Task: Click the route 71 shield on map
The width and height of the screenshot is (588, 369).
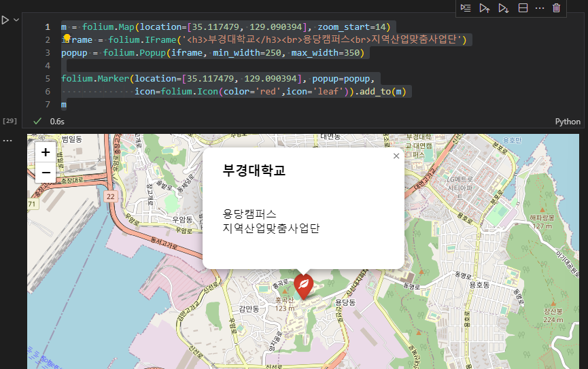Action: [x=32, y=204]
